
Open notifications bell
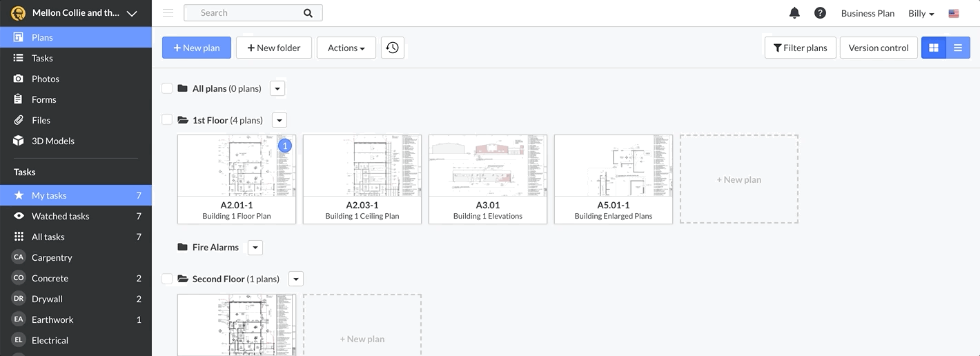794,13
